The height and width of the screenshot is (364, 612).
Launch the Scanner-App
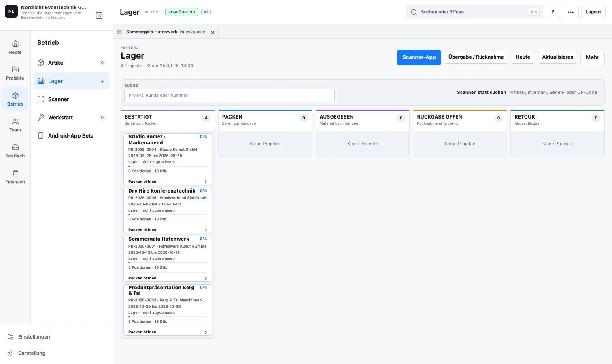[x=419, y=57]
